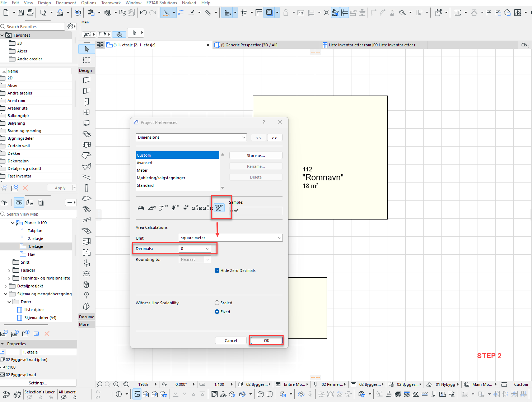The width and height of the screenshot is (532, 402).
Task: Open the Favorites settings gear
Action: pos(71,26)
